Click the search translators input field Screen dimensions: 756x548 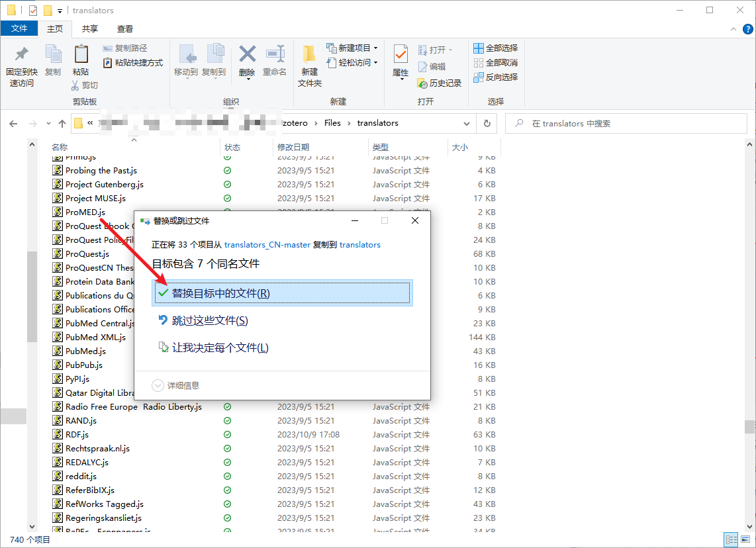click(x=626, y=123)
